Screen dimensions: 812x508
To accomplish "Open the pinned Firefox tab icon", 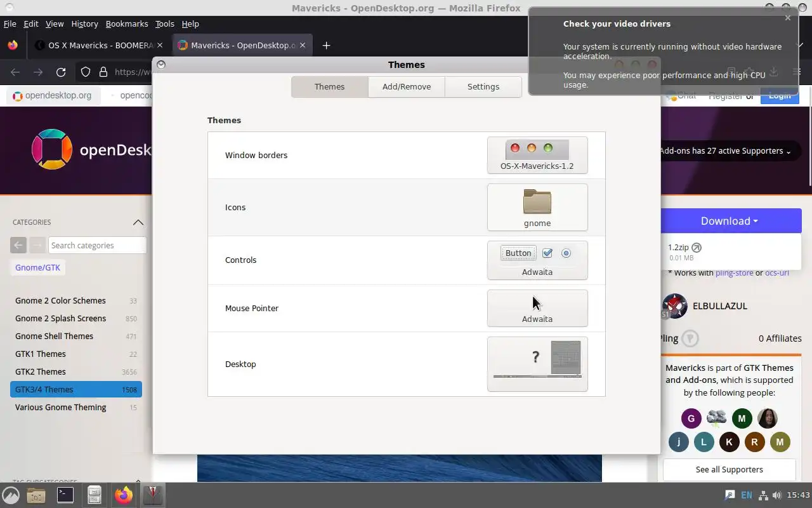I will 13,45.
